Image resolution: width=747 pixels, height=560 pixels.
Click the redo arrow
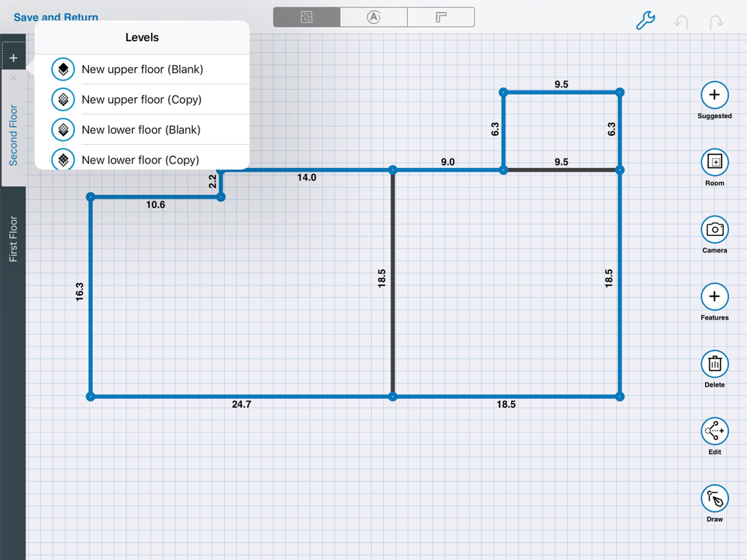pos(716,22)
